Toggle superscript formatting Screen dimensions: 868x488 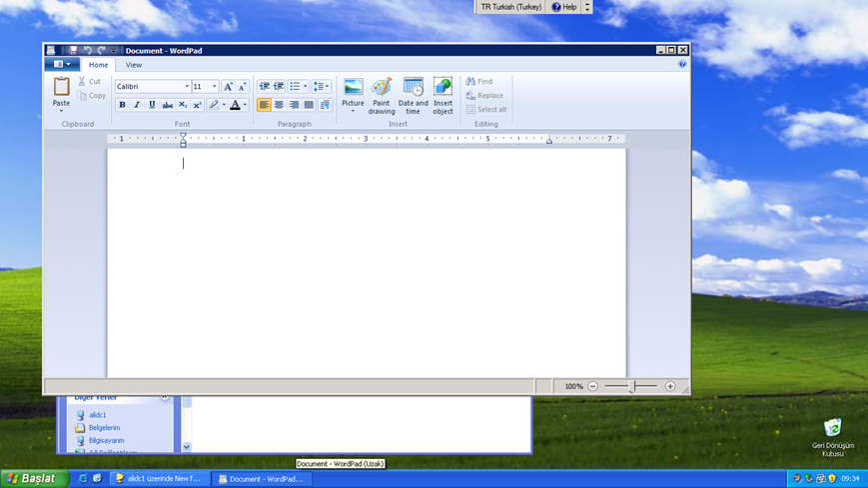coord(197,105)
